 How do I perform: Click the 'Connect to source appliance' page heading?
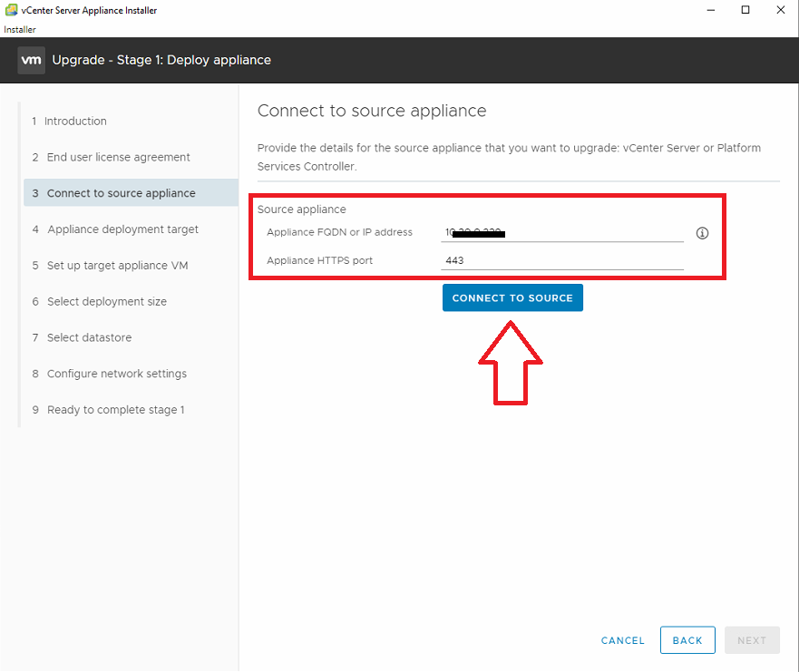pos(372,111)
